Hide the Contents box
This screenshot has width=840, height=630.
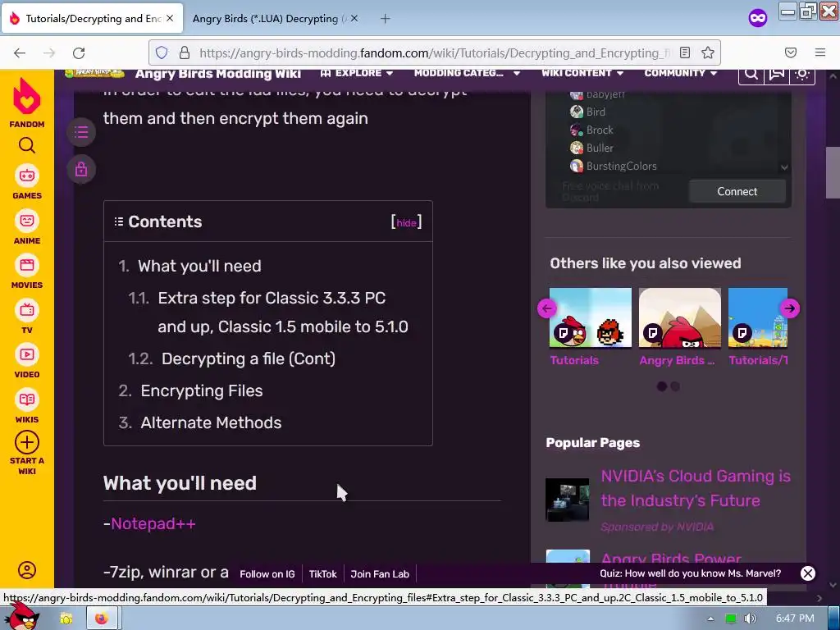pyautogui.click(x=406, y=223)
